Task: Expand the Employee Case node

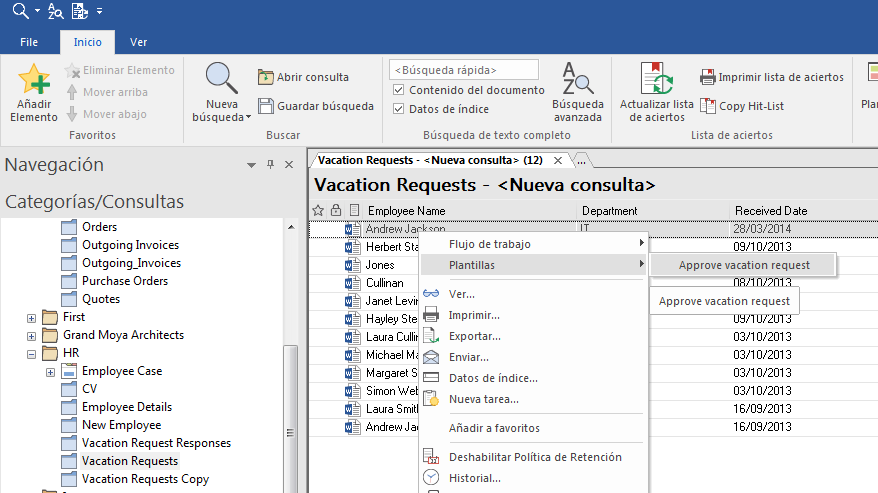Action: coord(50,372)
